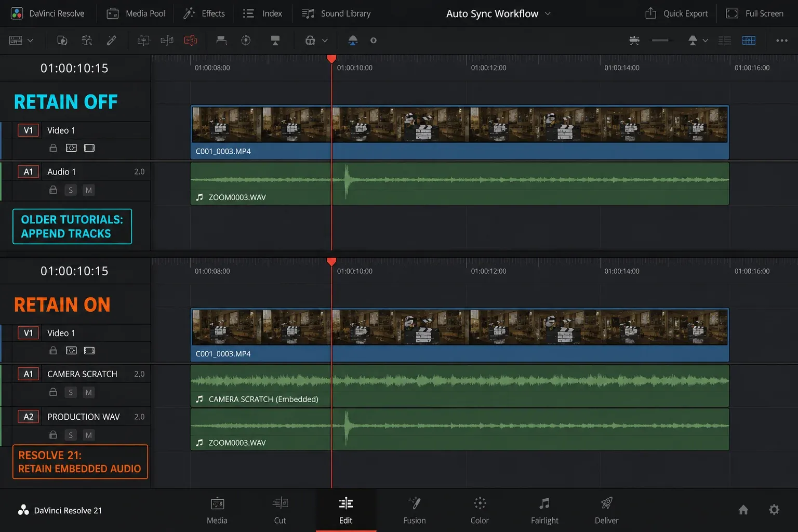Image resolution: width=798 pixels, height=532 pixels.
Task: Show the Index panel
Action: 263,14
